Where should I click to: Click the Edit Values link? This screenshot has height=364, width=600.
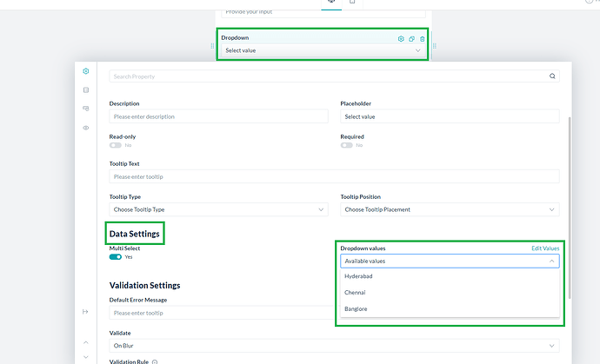545,248
